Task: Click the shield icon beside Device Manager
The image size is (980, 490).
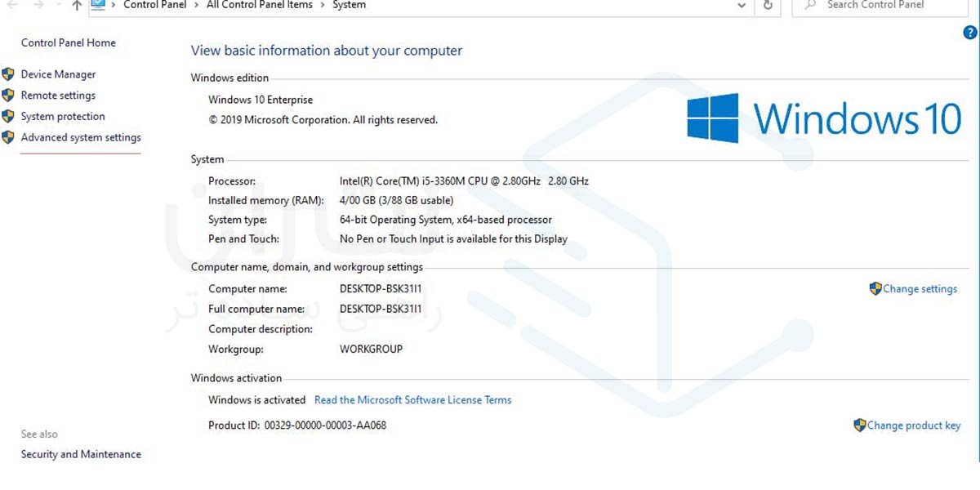Action: tap(8, 74)
